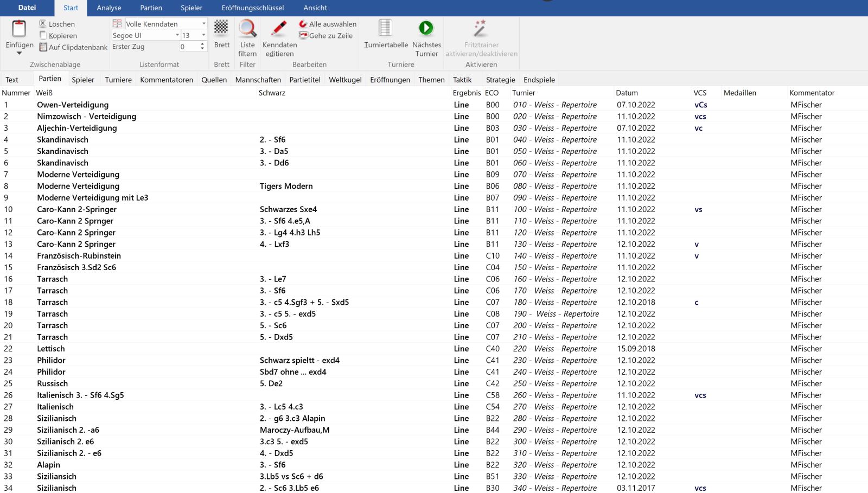Image resolution: width=868 pixels, height=493 pixels.
Task: Open the Analyse ribbon tab
Action: point(108,8)
